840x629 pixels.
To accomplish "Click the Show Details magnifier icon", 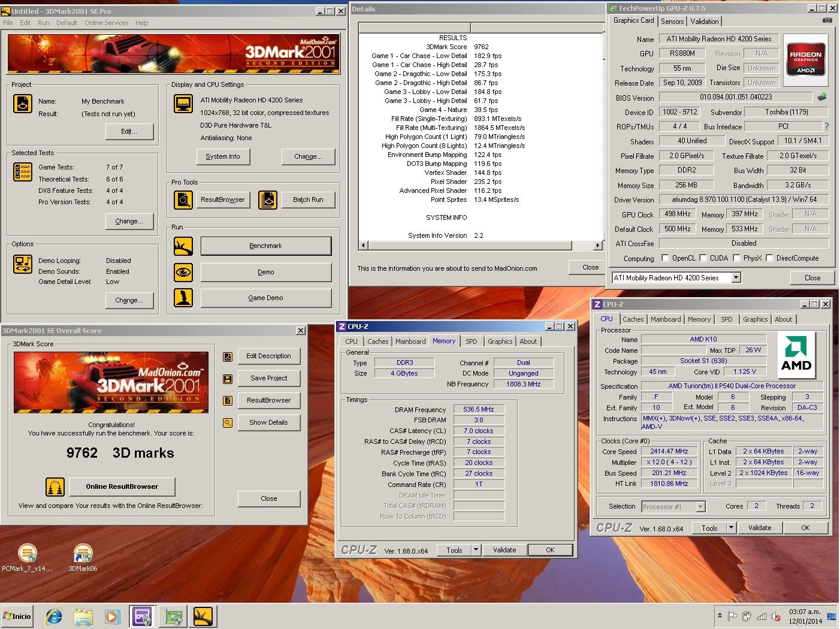I will point(228,423).
